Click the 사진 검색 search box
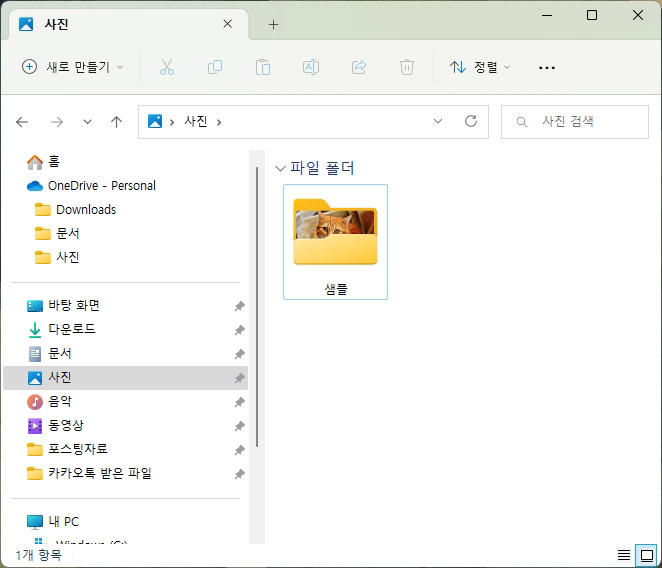This screenshot has width=662, height=568. [575, 122]
